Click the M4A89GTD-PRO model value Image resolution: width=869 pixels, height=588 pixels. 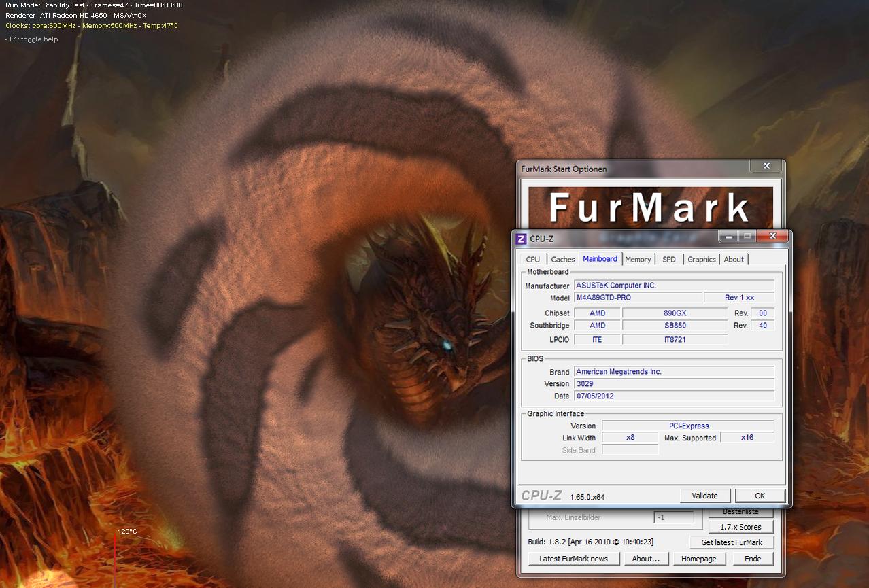tap(638, 298)
